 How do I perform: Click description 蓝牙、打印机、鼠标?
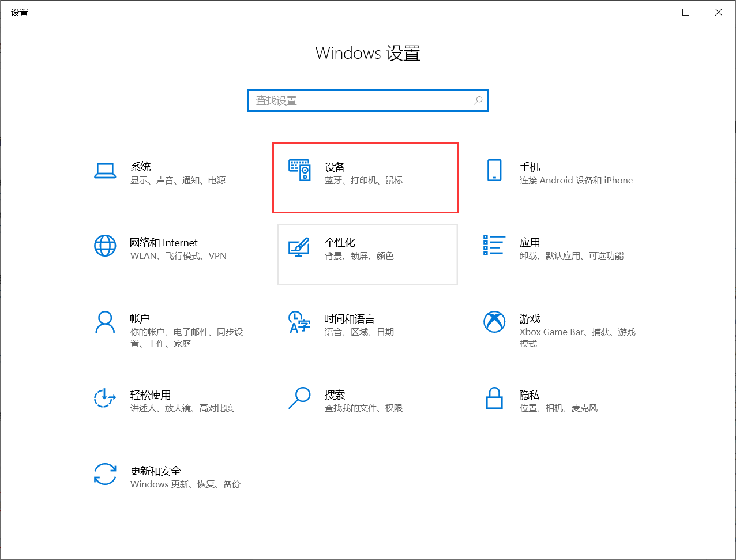tap(364, 181)
